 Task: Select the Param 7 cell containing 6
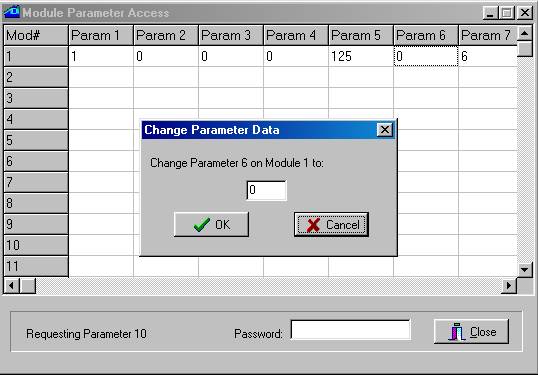(x=488, y=56)
